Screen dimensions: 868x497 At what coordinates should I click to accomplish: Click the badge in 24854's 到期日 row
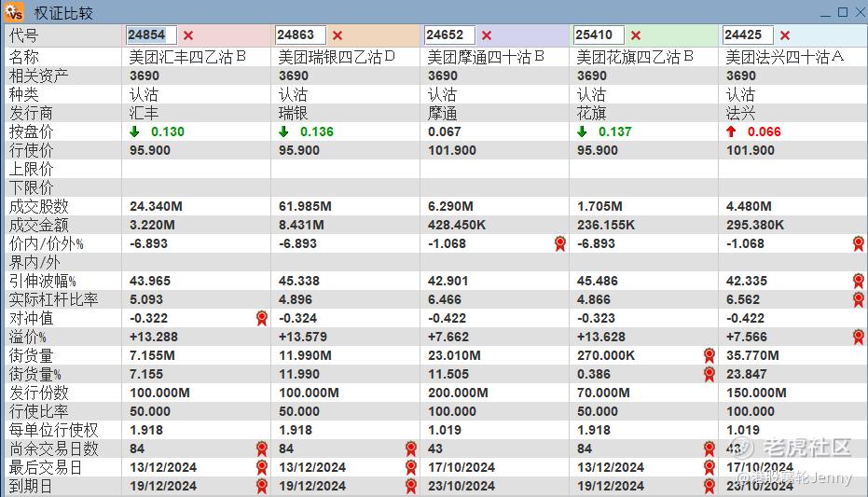(262, 486)
